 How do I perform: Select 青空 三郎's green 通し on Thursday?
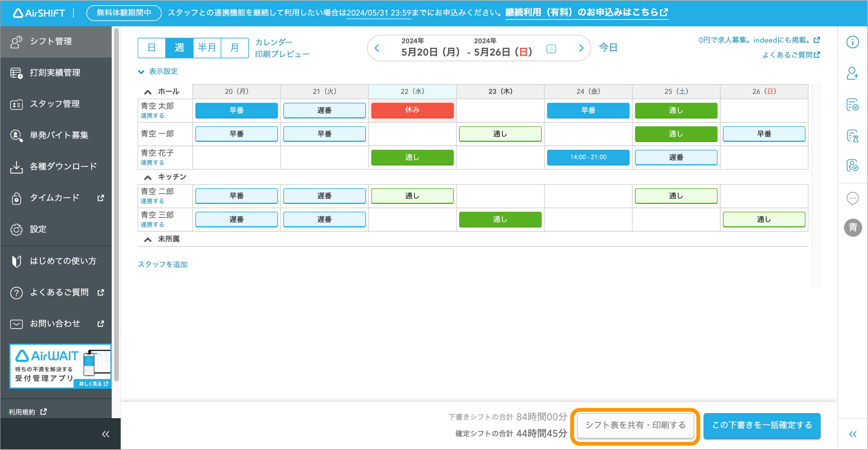500,219
